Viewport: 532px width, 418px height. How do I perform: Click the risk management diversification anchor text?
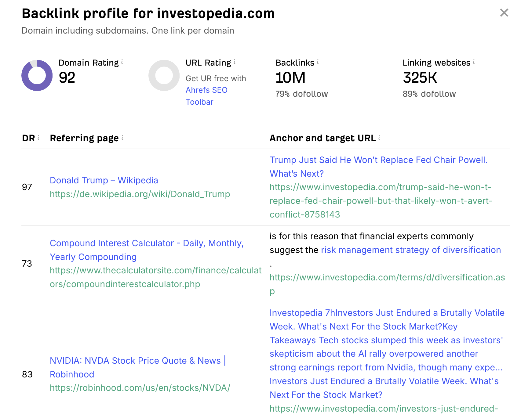[410, 250]
